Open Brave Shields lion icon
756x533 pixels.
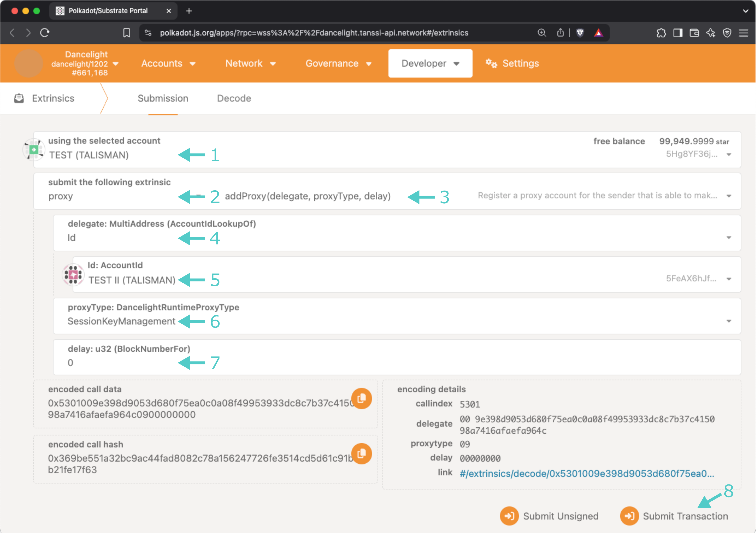click(x=580, y=33)
